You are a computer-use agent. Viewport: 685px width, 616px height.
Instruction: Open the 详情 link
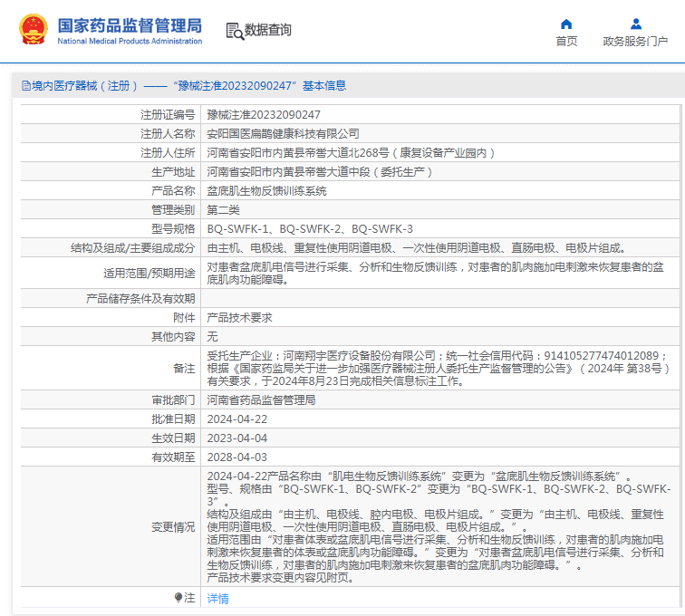[217, 598]
